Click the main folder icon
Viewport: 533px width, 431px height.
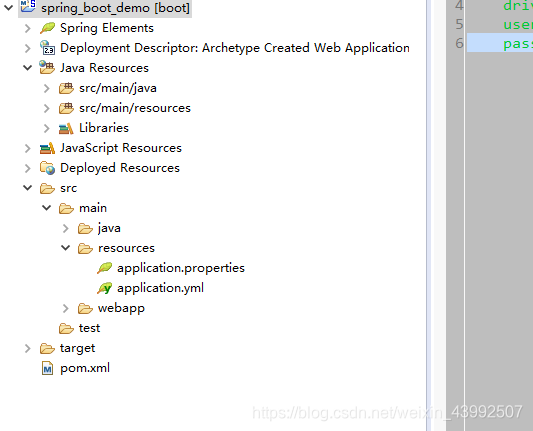tap(66, 208)
